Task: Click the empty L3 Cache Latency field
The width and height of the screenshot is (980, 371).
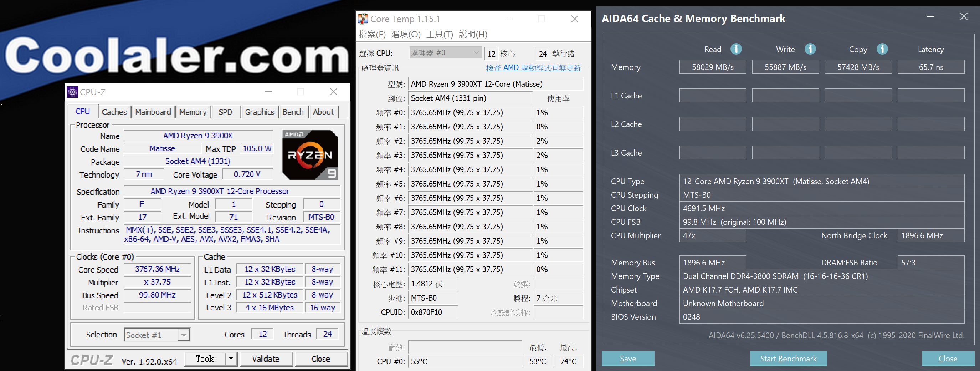Action: click(930, 153)
